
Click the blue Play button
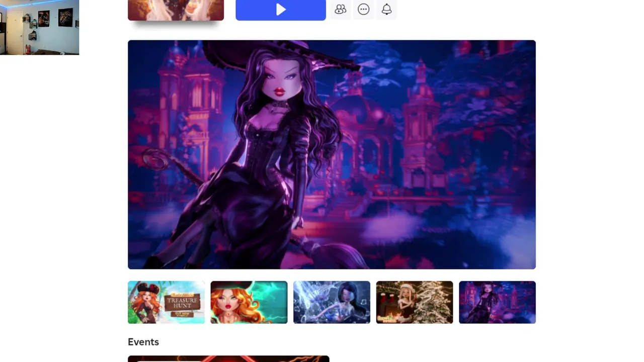[281, 10]
